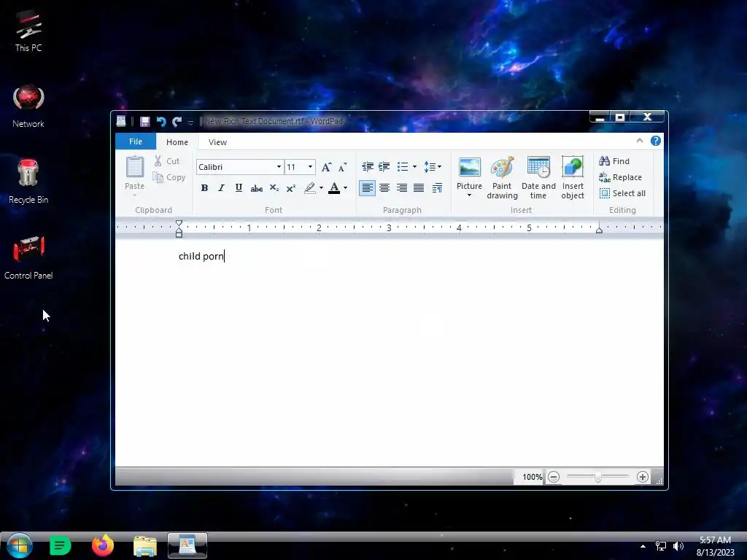Click the first-line indent marker on ruler
The image size is (747, 560).
click(x=179, y=223)
